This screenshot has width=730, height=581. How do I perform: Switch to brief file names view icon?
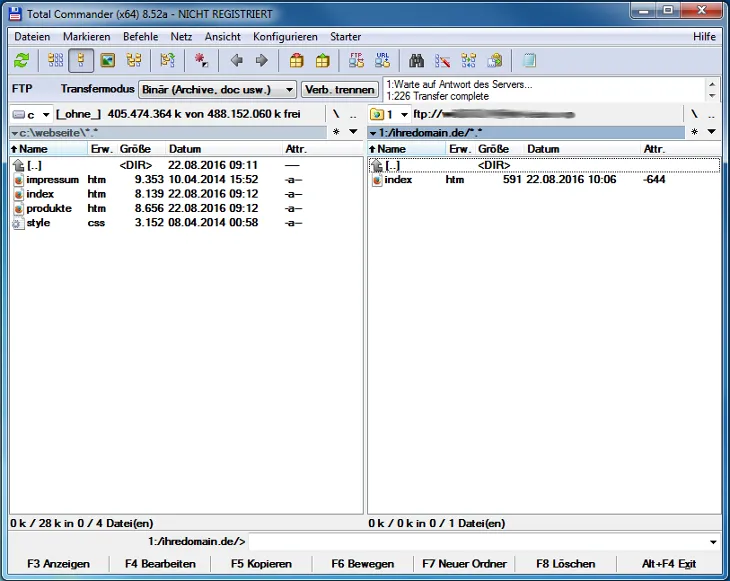coord(55,61)
